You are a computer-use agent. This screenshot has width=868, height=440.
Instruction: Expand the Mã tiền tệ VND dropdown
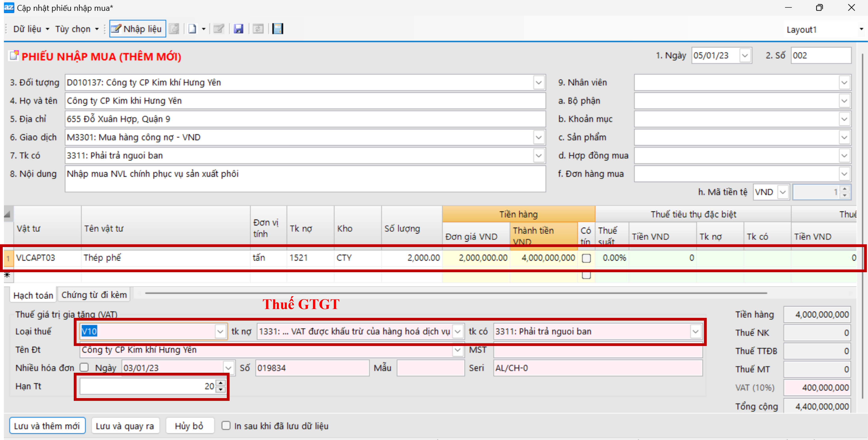point(782,192)
